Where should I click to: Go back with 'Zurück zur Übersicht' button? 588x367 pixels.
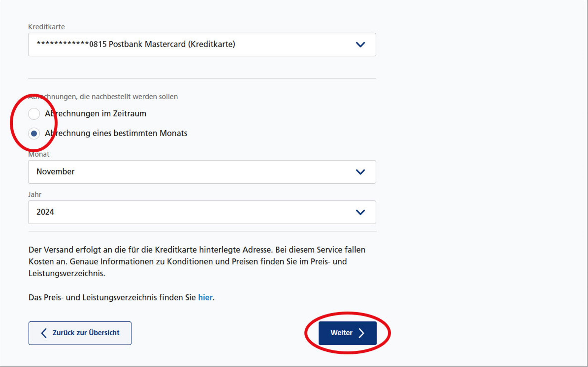(80, 333)
